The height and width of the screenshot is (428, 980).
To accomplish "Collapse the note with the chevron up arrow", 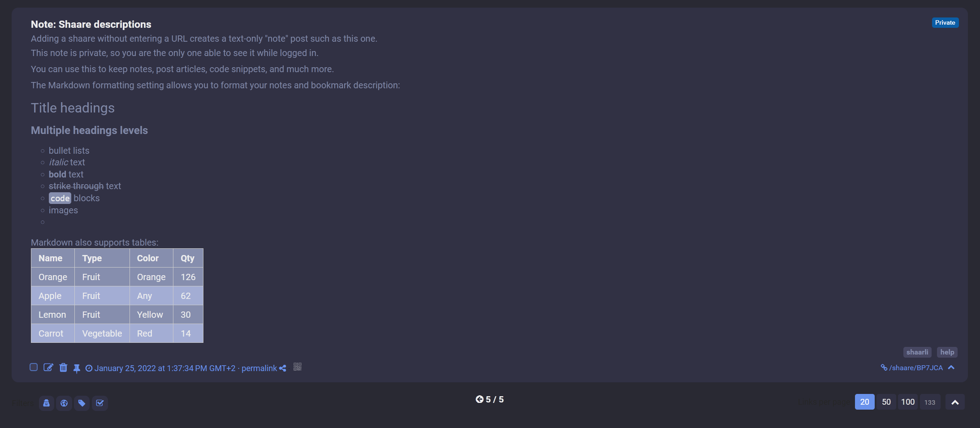I will pyautogui.click(x=951, y=367).
